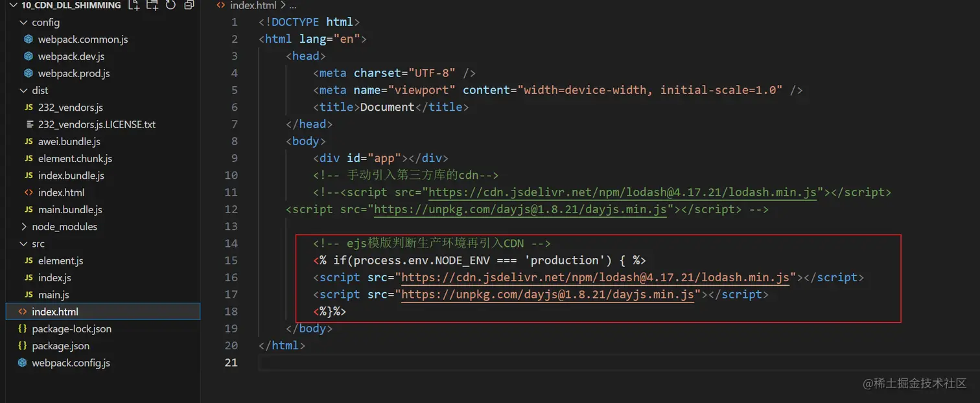Screen dimensions: 980x403
Task: Click process.env.NODE_ENV in the if condition
Action: point(421,260)
